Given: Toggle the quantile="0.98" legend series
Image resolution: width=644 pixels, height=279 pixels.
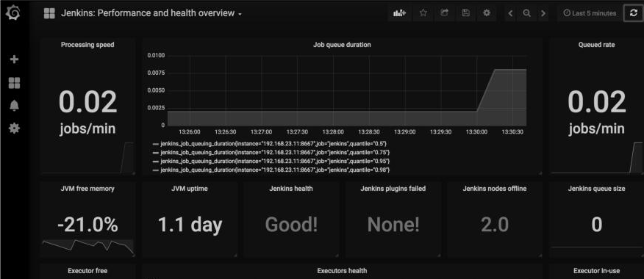Looking at the screenshot, I should 271,170.
